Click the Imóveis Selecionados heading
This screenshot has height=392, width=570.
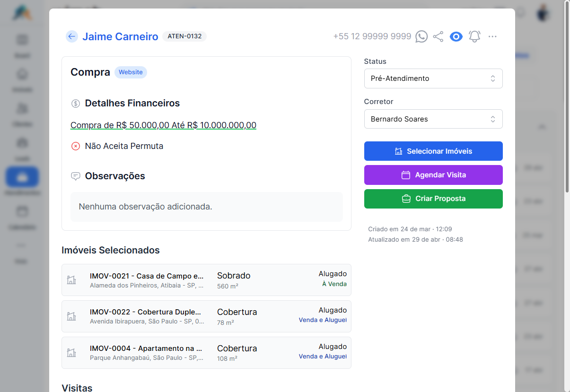(111, 250)
